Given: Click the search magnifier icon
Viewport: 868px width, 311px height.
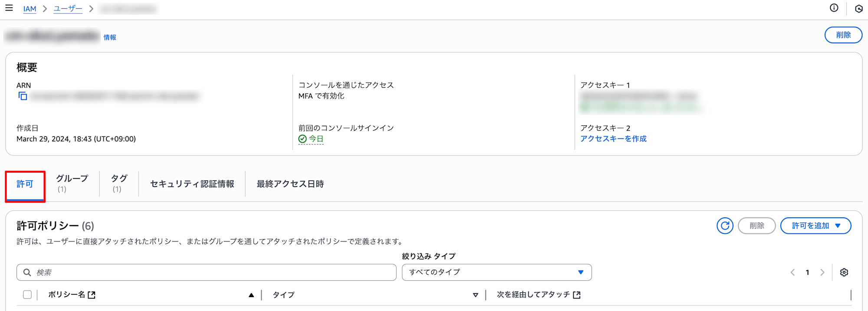Looking at the screenshot, I should pyautogui.click(x=27, y=272).
